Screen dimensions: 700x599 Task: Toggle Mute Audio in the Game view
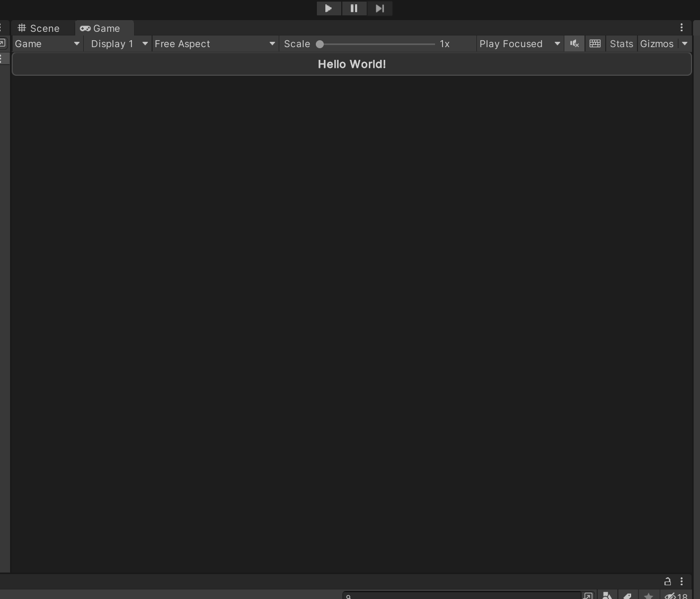574,43
